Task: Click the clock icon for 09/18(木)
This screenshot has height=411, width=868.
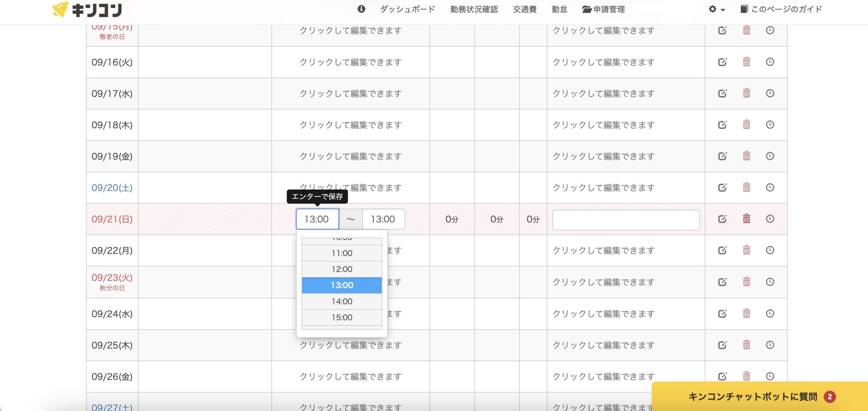Action: pos(770,125)
